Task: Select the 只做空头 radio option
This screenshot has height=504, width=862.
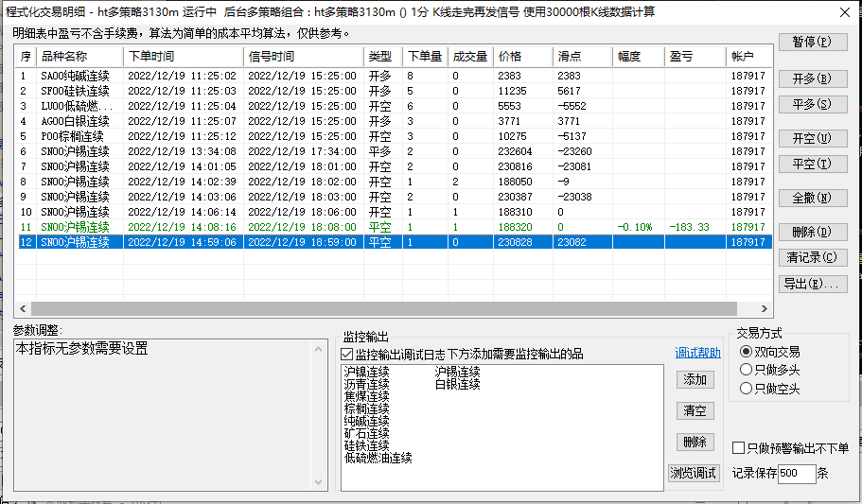Action: [x=747, y=388]
